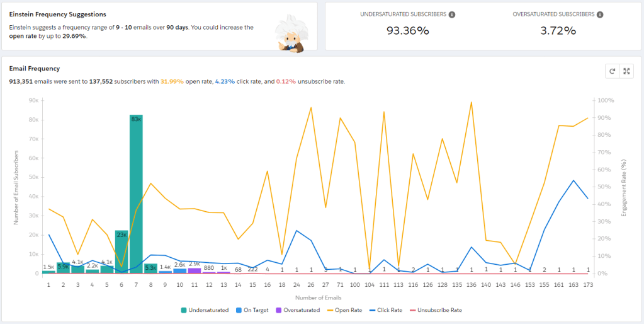
Task: Click the refresh chart icon
Action: tap(612, 71)
